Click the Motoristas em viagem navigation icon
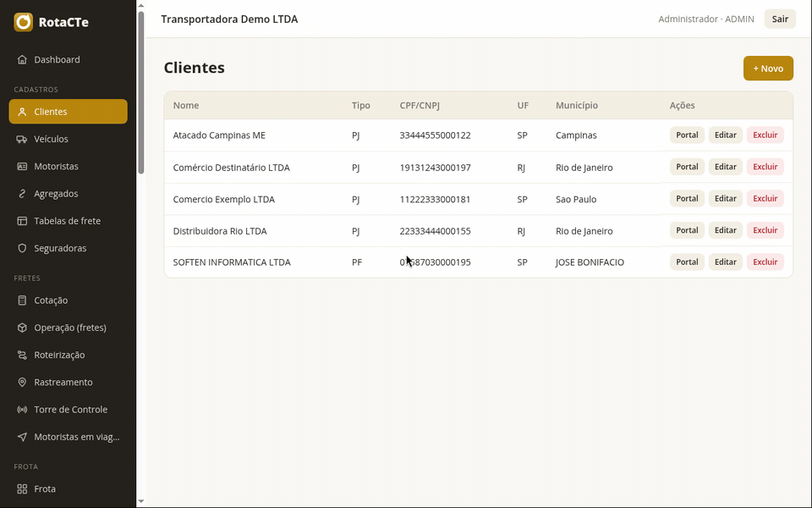Screen dimensions: 812x508 point(22,437)
